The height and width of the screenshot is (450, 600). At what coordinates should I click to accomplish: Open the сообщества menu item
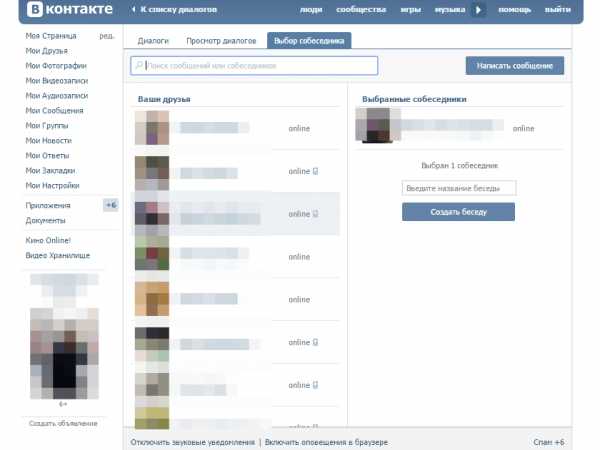(361, 10)
